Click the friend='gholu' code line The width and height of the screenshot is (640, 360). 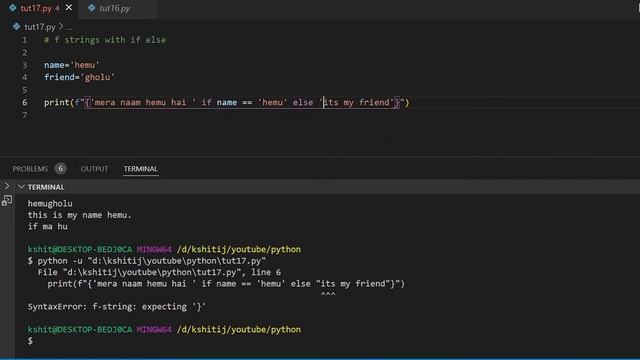(x=79, y=77)
